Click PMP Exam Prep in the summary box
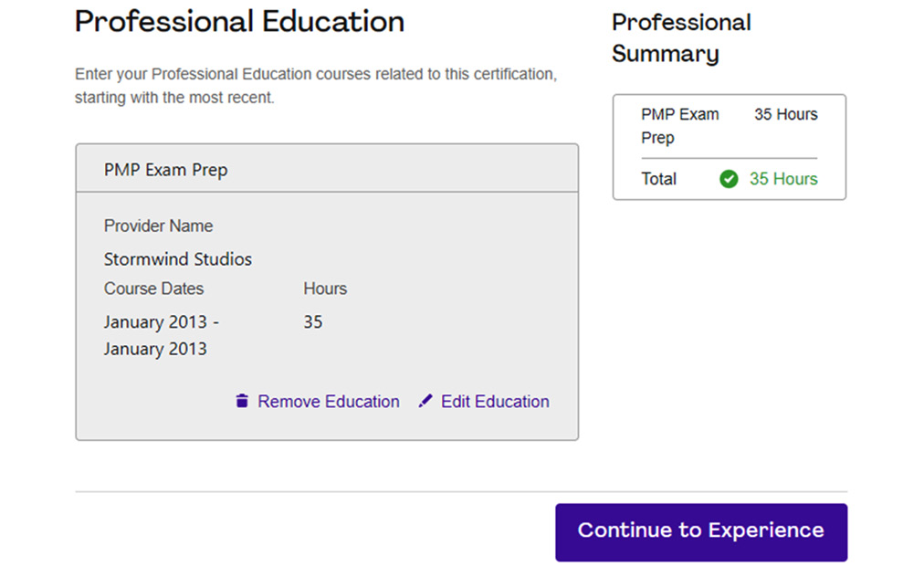This screenshot has height=567, width=924. point(680,126)
